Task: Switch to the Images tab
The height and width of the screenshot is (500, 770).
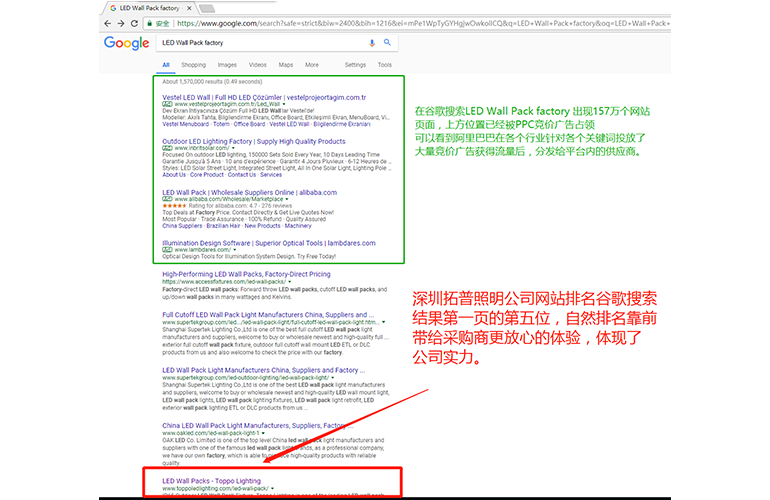Action: pos(227,65)
